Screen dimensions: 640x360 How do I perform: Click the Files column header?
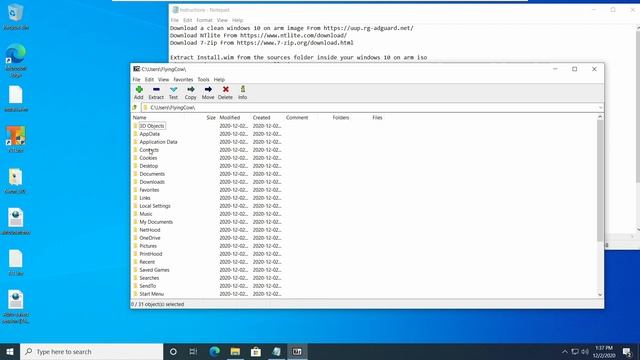tap(377, 118)
